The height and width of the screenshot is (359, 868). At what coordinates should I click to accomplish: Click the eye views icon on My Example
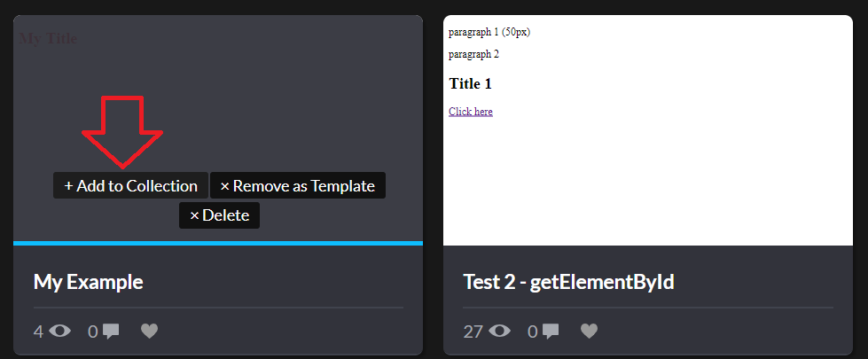[x=59, y=331]
